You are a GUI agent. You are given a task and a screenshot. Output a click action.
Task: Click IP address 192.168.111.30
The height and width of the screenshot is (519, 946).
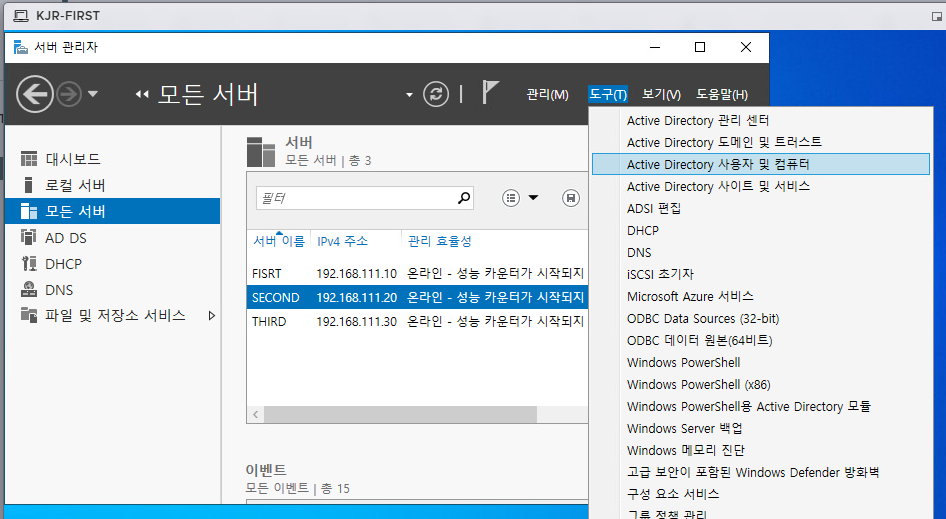(357, 322)
